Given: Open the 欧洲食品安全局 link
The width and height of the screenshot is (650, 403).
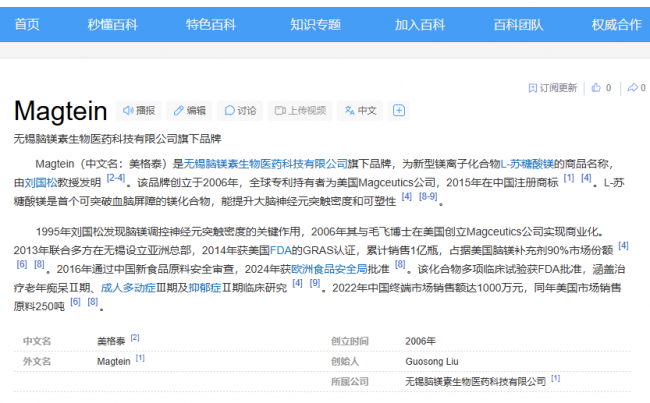Looking at the screenshot, I should click(x=330, y=269).
